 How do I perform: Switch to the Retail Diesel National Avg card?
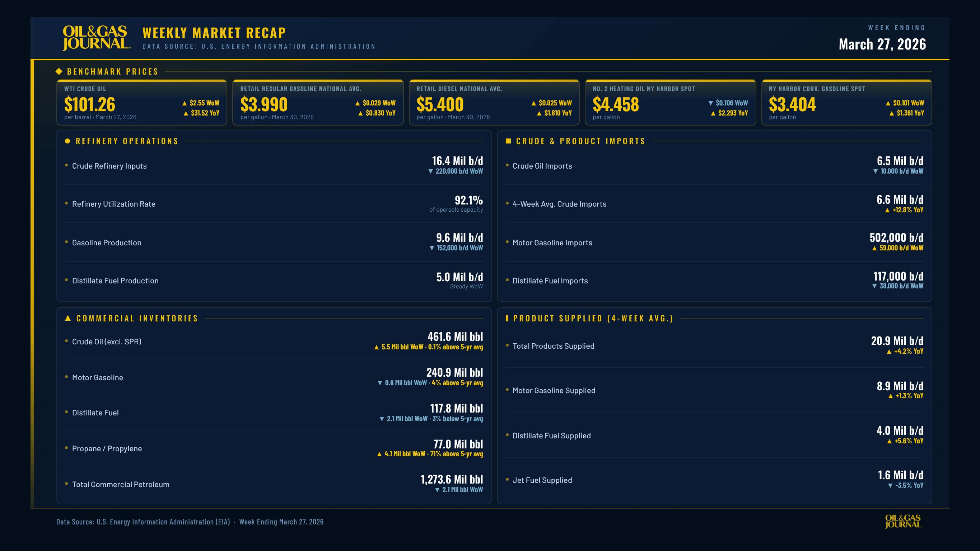(x=495, y=103)
